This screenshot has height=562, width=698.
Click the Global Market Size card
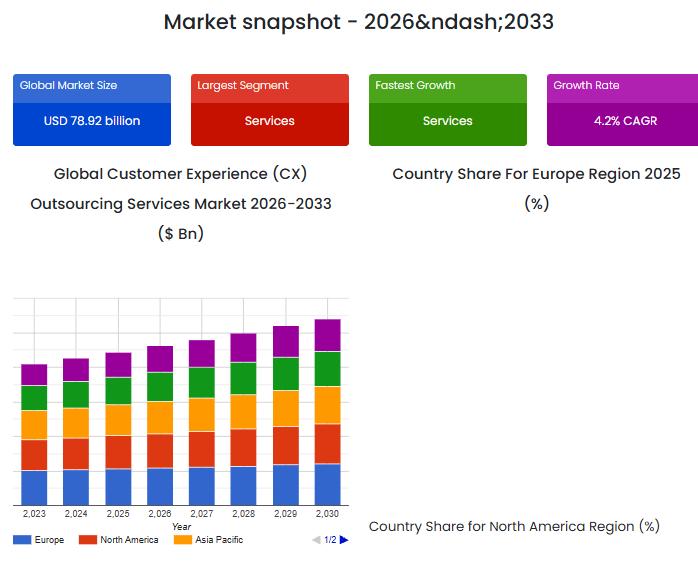pos(92,110)
